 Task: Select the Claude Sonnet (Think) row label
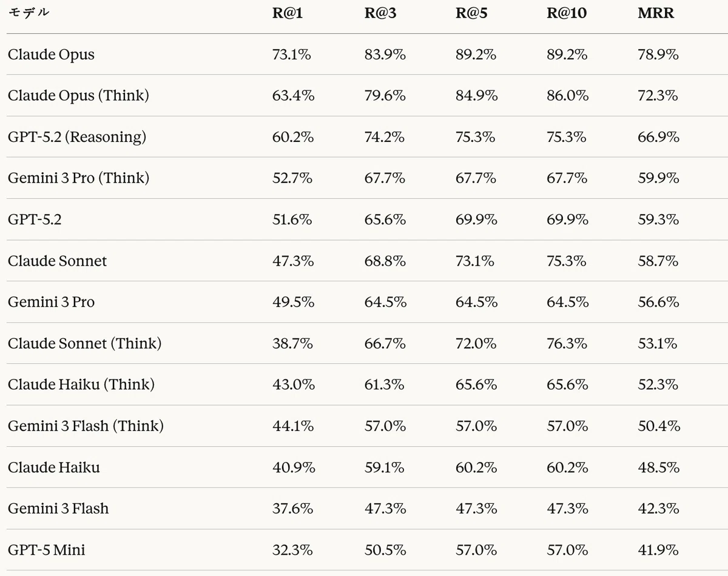[x=84, y=344]
